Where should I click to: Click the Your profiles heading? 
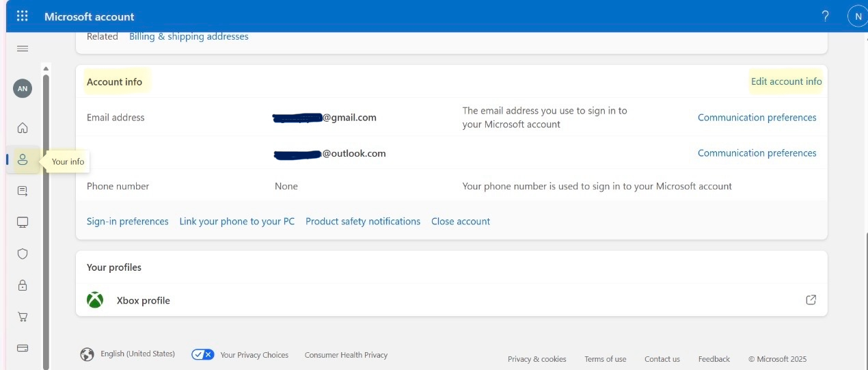(114, 267)
